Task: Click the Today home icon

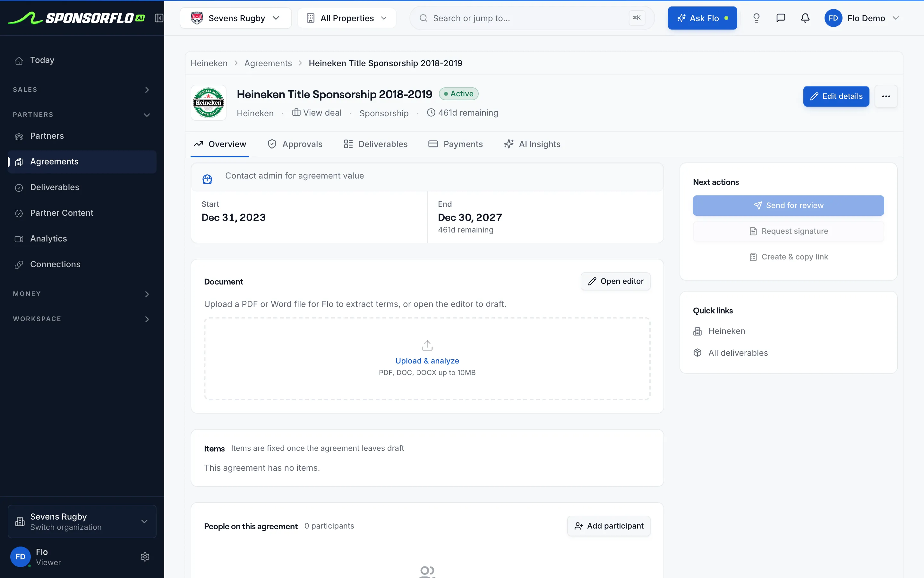Action: (x=19, y=60)
